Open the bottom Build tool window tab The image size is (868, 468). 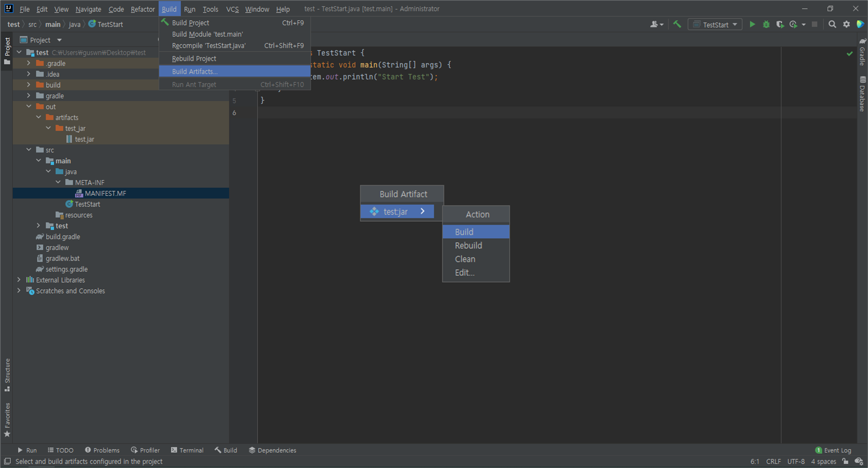point(226,450)
